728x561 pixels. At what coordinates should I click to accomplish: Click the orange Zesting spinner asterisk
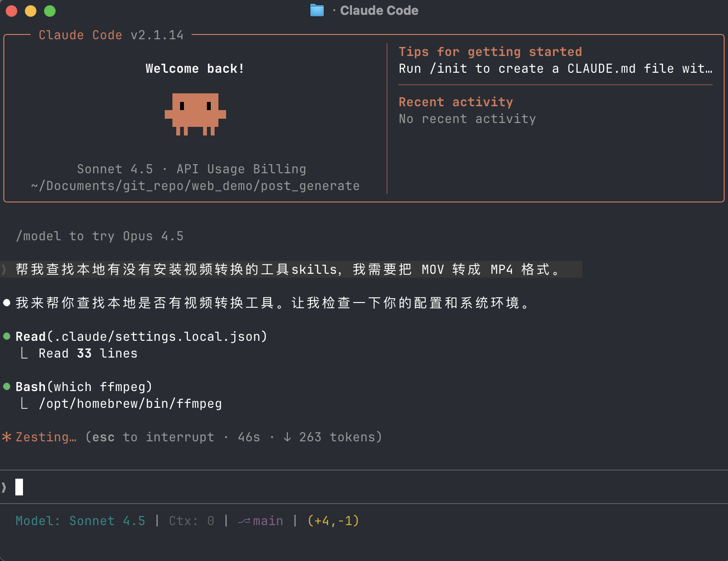7,437
